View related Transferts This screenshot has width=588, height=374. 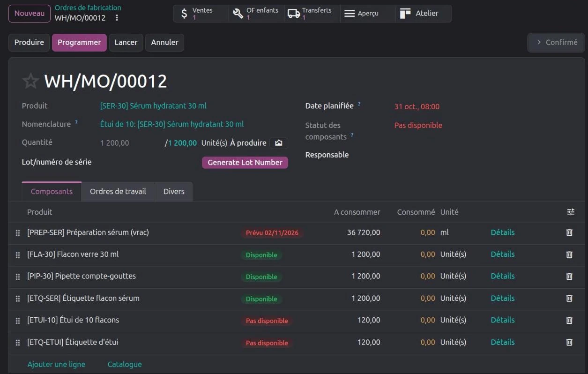coord(312,14)
